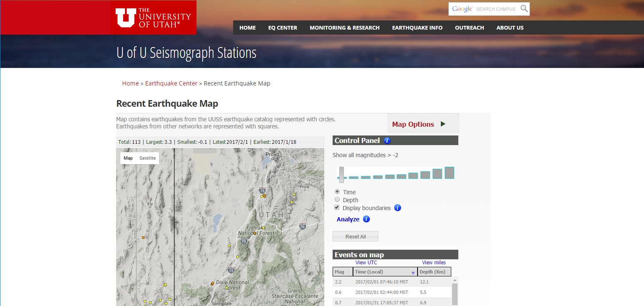
Task: Click the University of Utah logo
Action: click(153, 18)
